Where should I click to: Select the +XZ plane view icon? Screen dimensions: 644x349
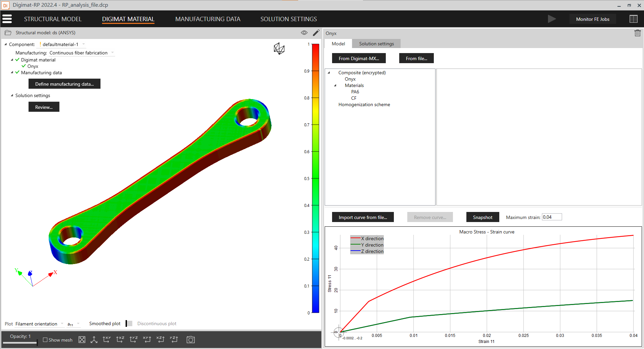[x=120, y=340]
